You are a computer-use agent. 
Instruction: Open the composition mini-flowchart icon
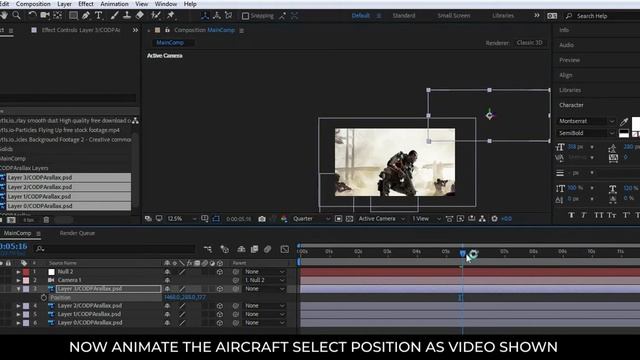click(x=208, y=249)
